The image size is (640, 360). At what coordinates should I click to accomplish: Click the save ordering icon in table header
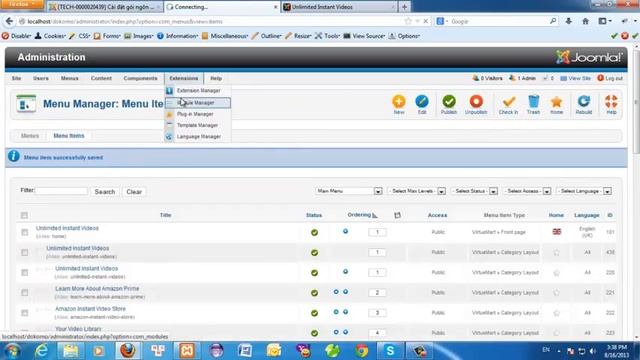point(397,215)
